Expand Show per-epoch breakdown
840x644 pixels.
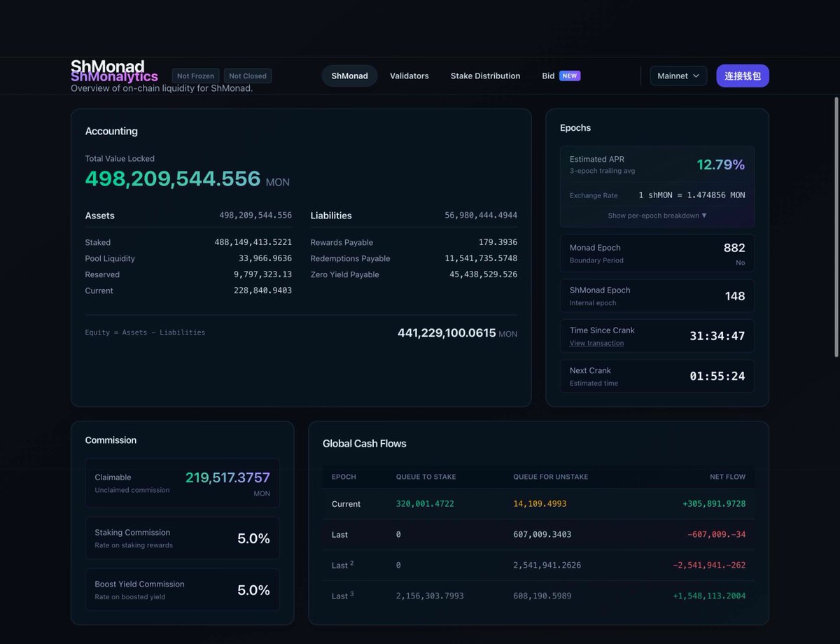657,216
